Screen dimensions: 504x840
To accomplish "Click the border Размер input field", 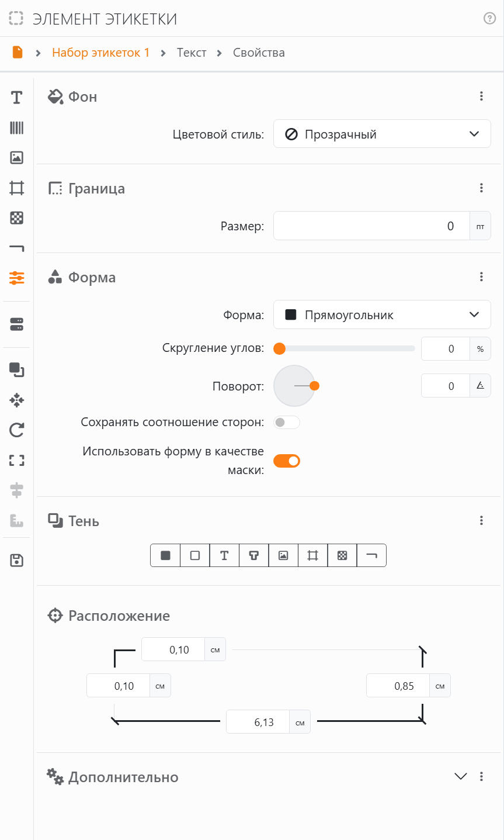I will pos(371,226).
